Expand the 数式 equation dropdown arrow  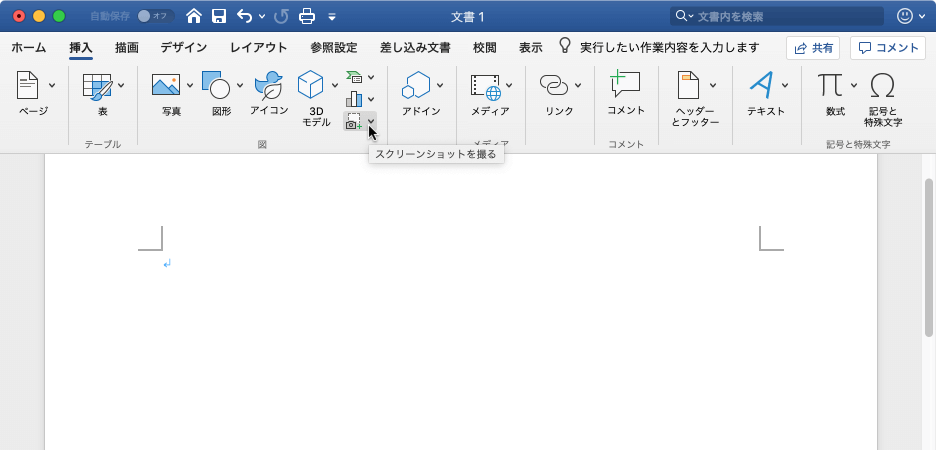tap(854, 85)
